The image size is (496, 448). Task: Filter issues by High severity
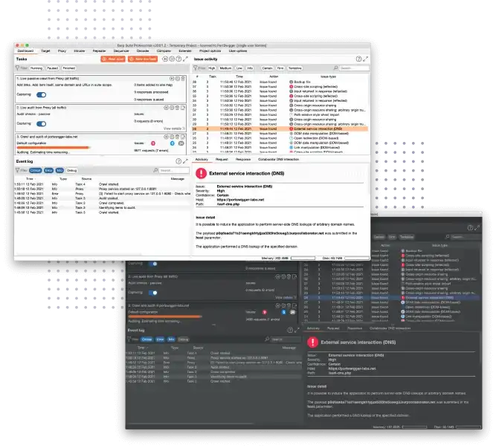pos(212,68)
